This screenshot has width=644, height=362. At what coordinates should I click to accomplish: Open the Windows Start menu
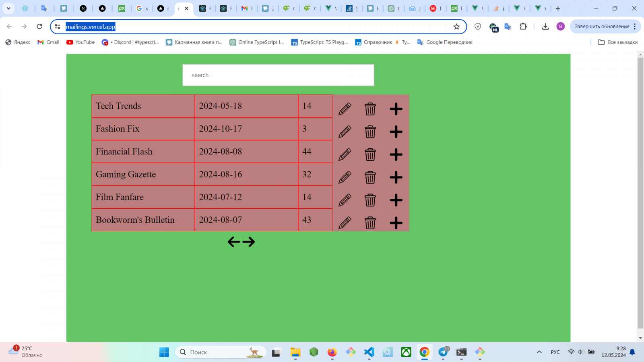(164, 352)
